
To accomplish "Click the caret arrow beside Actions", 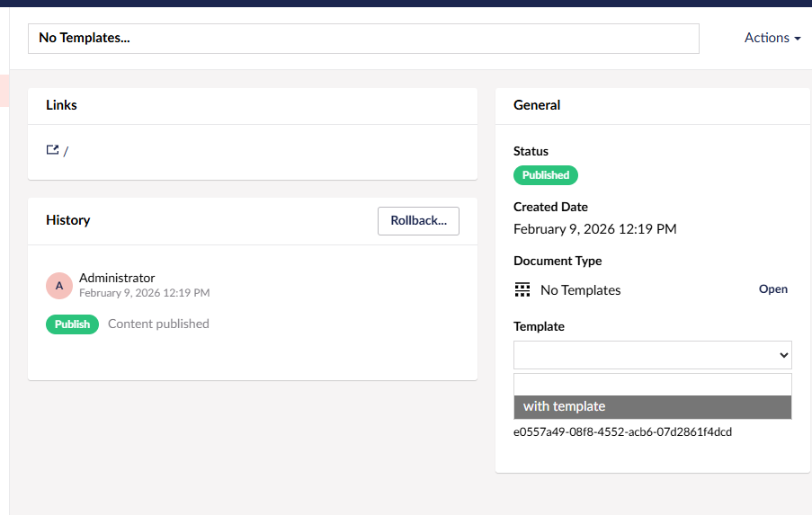I will point(798,39).
